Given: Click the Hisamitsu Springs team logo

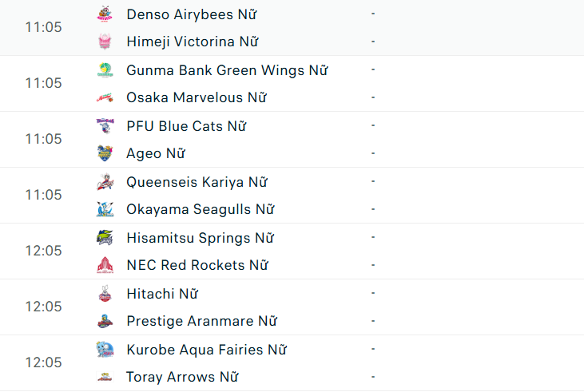Looking at the screenshot, I should [105, 238].
